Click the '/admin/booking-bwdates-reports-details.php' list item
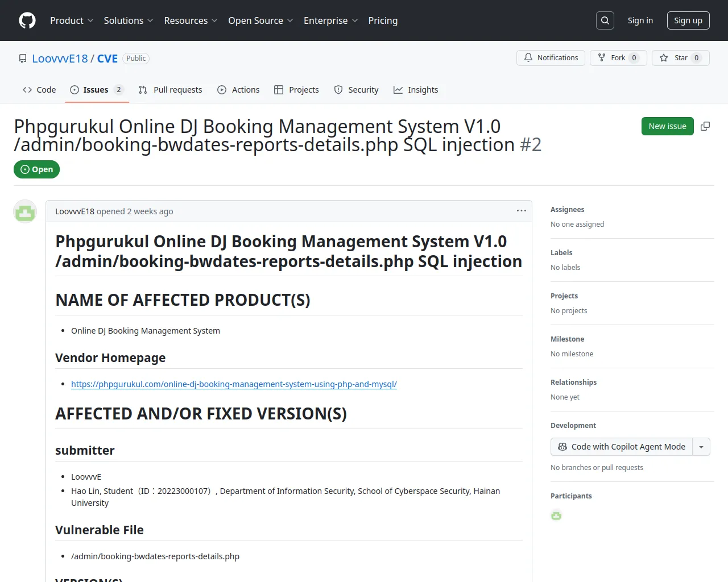728x582 pixels. [x=155, y=556]
